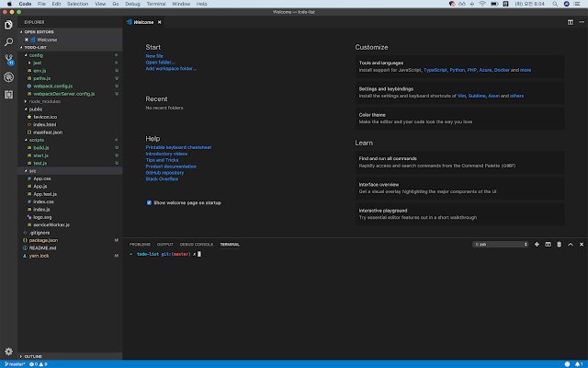
Task: Focus the terminal prompt line
Action: click(x=165, y=254)
